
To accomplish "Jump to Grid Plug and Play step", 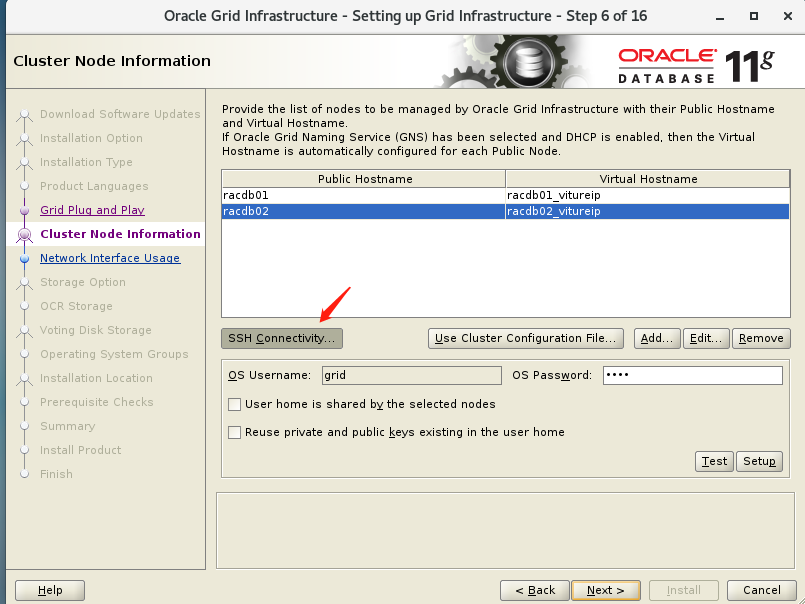I will click(x=92, y=210).
